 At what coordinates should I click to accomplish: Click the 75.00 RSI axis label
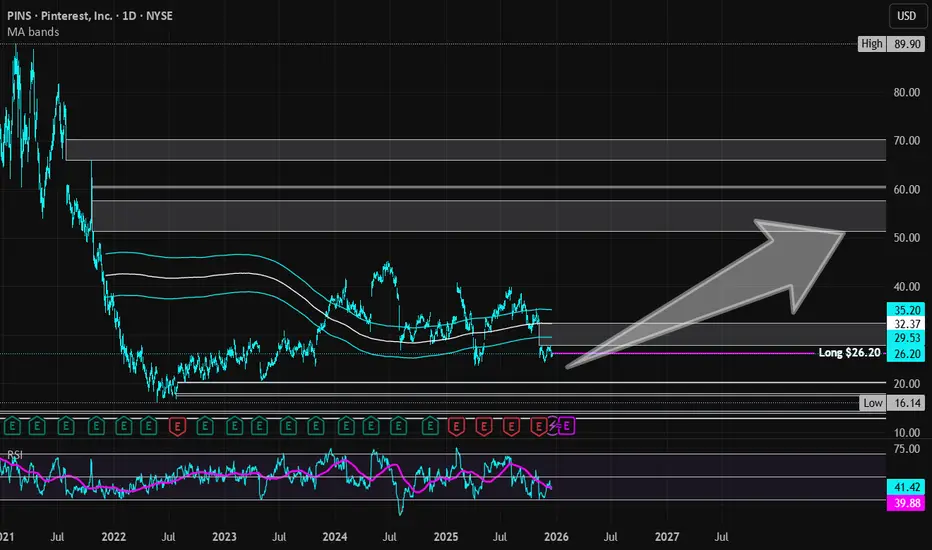[906, 449]
